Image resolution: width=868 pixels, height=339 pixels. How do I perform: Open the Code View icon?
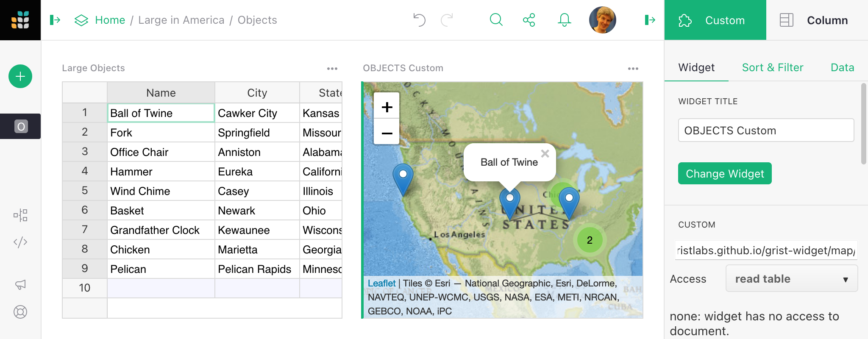[x=20, y=242]
